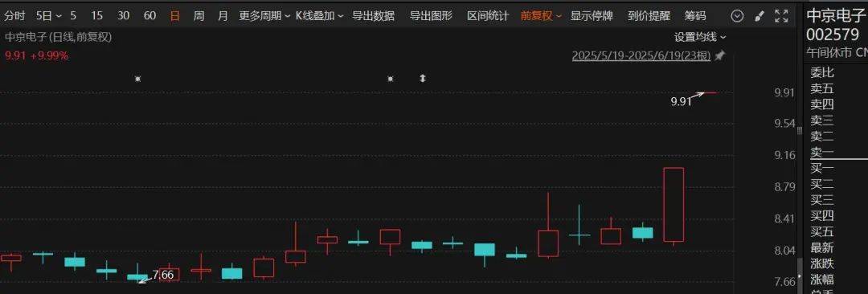Screen dimensions: 868x294
Task: Click the leftmost event marker above chart
Action: [138, 79]
